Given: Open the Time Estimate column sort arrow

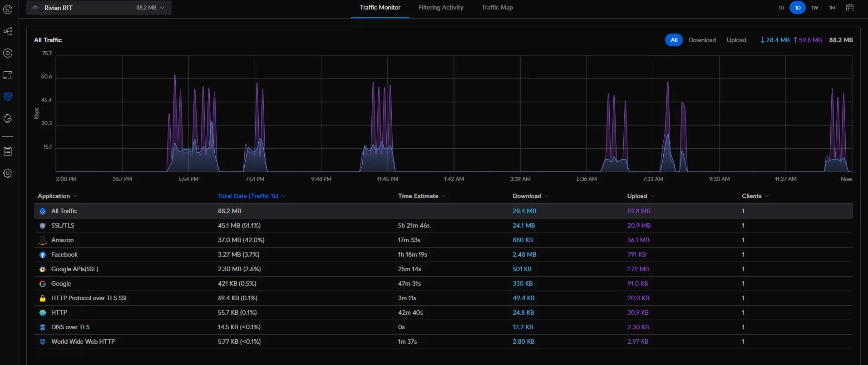Looking at the screenshot, I should click(x=444, y=196).
